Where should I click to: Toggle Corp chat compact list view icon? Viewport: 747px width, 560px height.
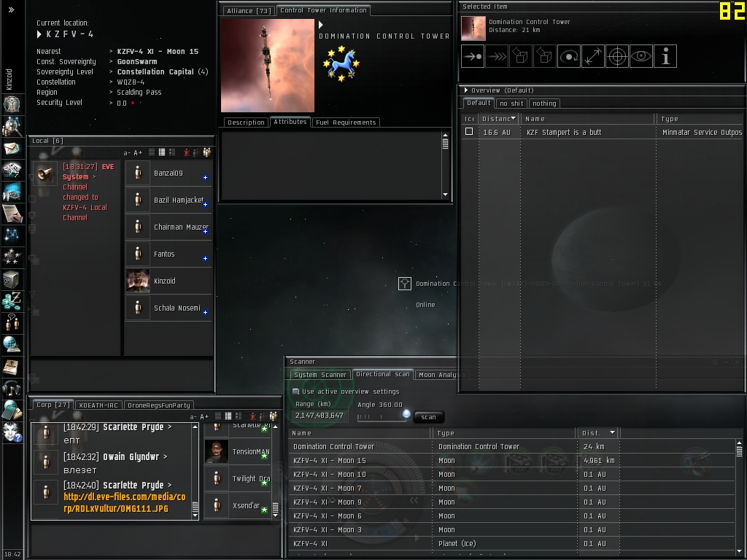[217, 416]
